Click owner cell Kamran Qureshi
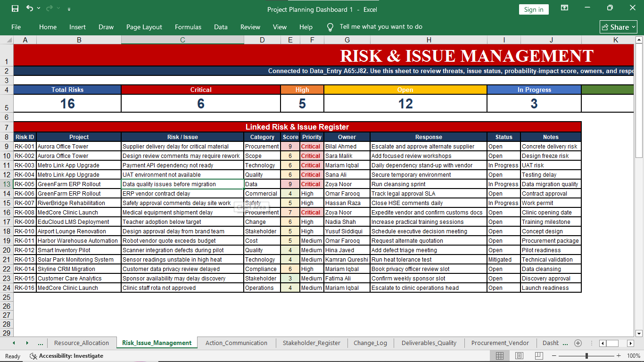 pyautogui.click(x=347, y=259)
